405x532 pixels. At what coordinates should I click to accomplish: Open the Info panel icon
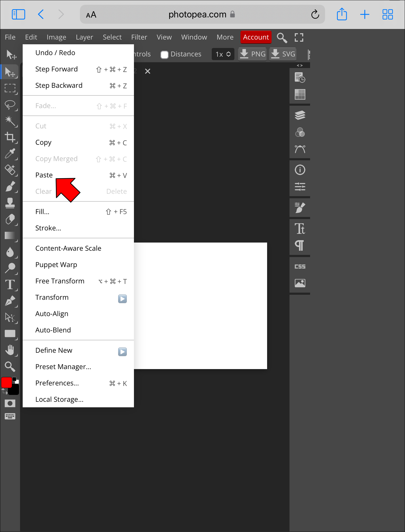(x=300, y=170)
